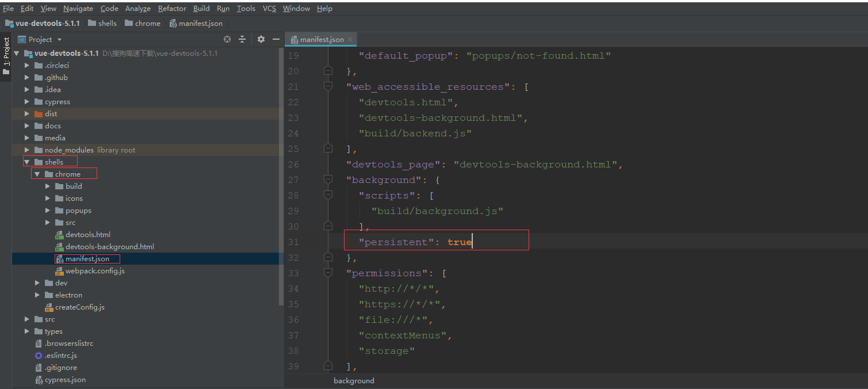Close the manifest.json editor tab

point(350,40)
